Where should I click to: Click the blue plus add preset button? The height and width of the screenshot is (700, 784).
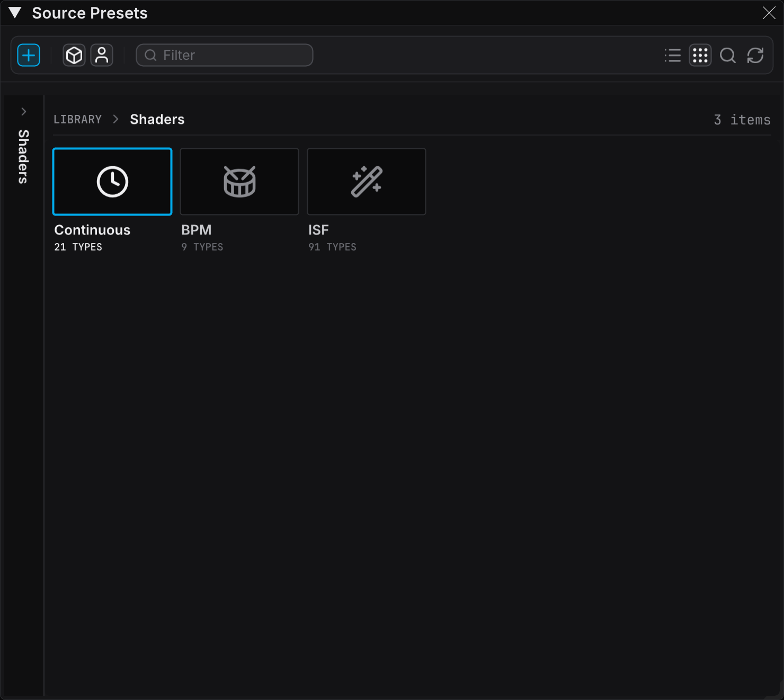(29, 55)
